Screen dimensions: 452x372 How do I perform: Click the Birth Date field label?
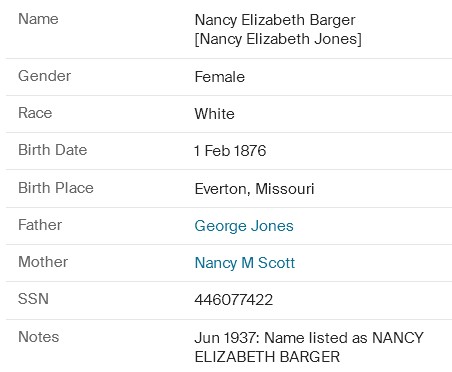tap(53, 150)
